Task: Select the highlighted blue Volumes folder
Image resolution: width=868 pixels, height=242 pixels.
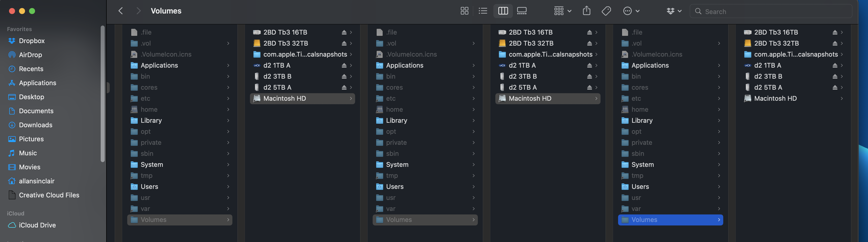Action: tap(670, 220)
